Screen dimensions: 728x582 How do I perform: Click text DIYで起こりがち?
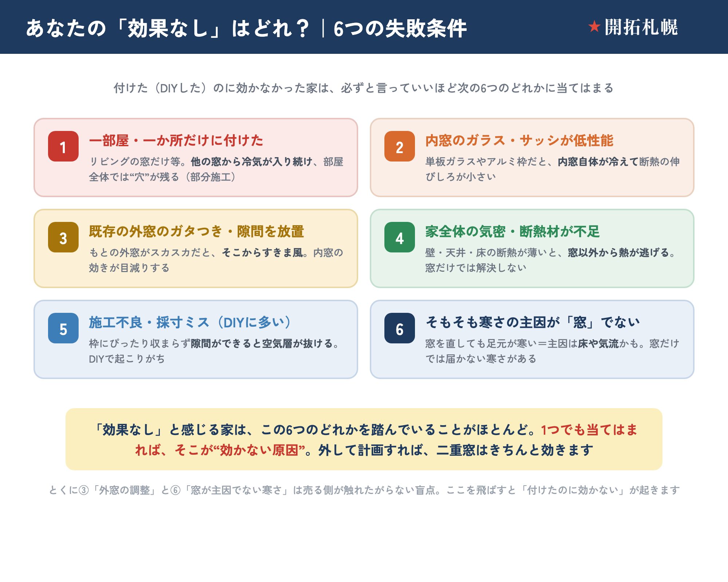pos(127,359)
